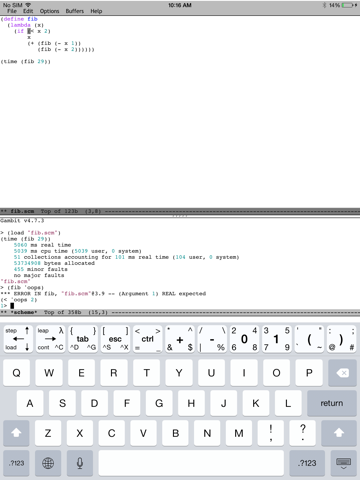The width and height of the screenshot is (360, 480).
Task: Tap the step/load arrow key
Action: tap(18, 339)
